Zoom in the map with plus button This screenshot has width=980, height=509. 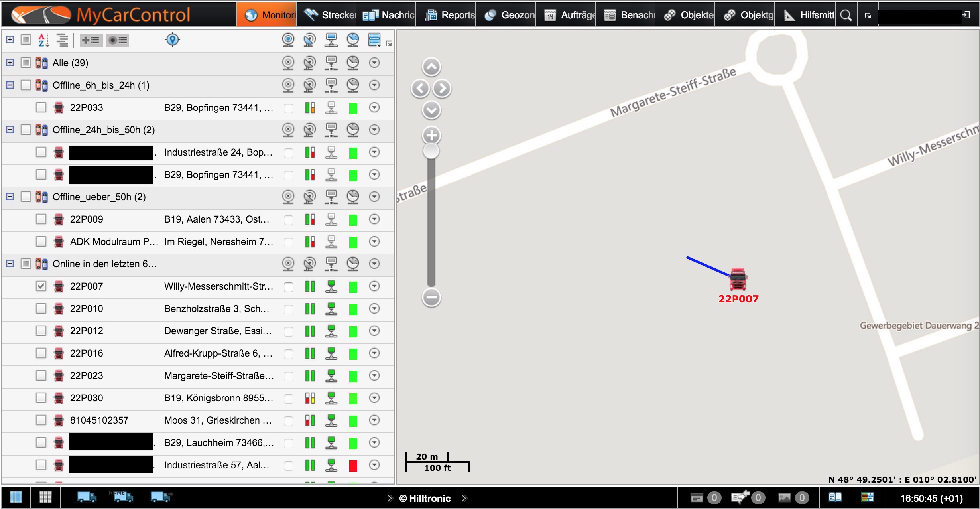click(431, 135)
